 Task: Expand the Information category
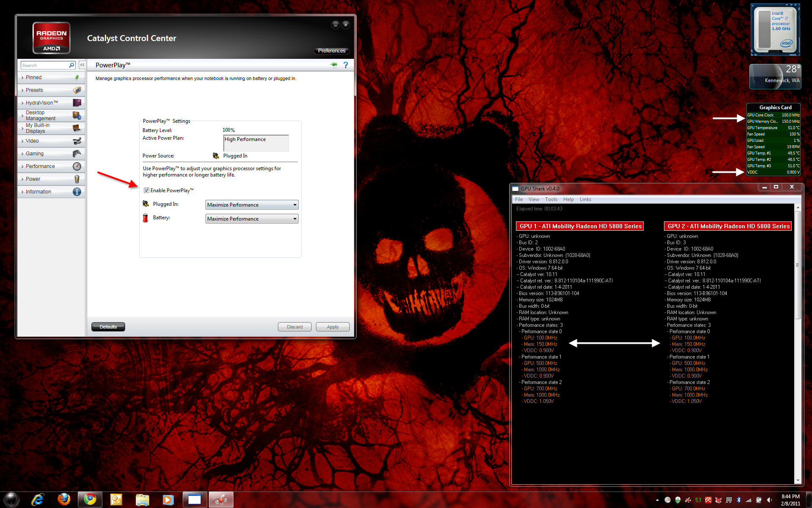click(51, 192)
